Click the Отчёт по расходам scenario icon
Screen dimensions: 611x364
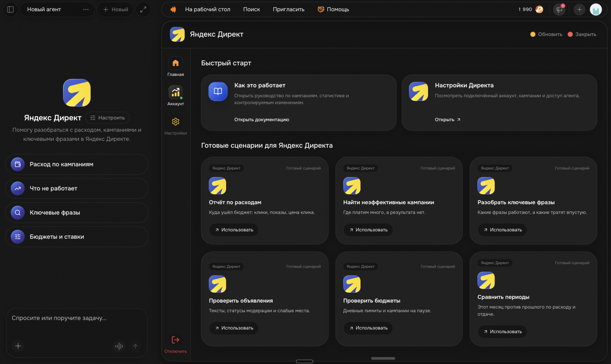pyautogui.click(x=218, y=186)
